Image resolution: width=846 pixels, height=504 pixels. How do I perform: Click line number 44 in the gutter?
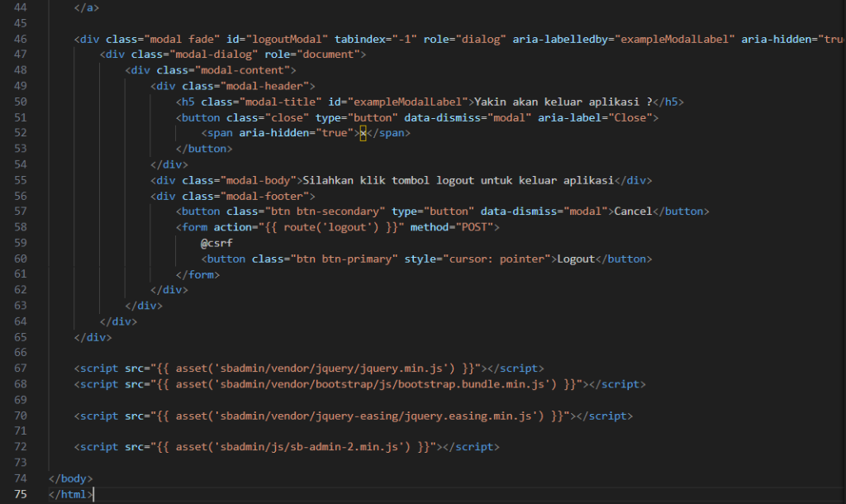21,7
